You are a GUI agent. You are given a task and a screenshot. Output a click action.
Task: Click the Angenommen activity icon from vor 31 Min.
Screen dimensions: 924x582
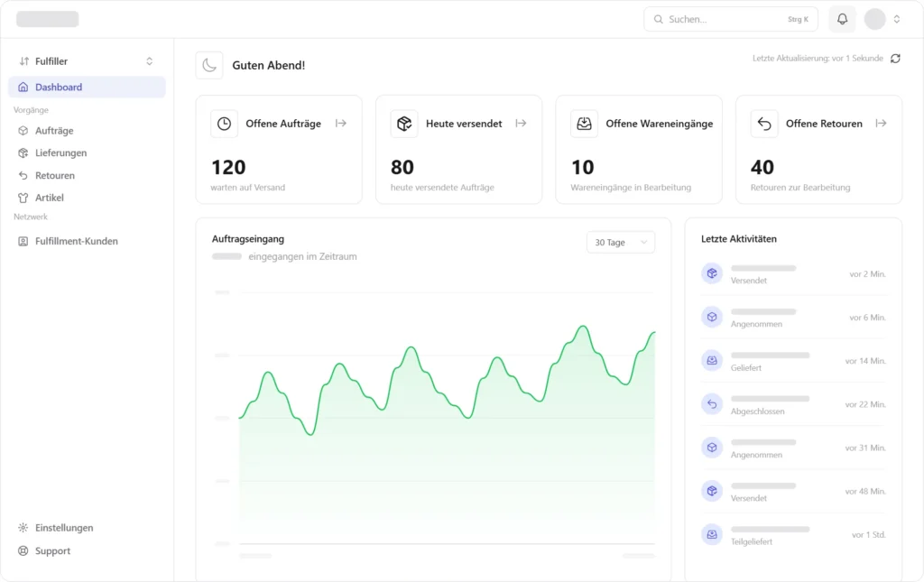pyautogui.click(x=712, y=448)
